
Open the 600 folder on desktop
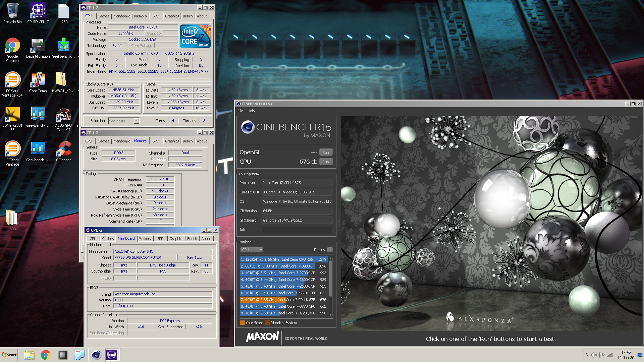coord(12,220)
